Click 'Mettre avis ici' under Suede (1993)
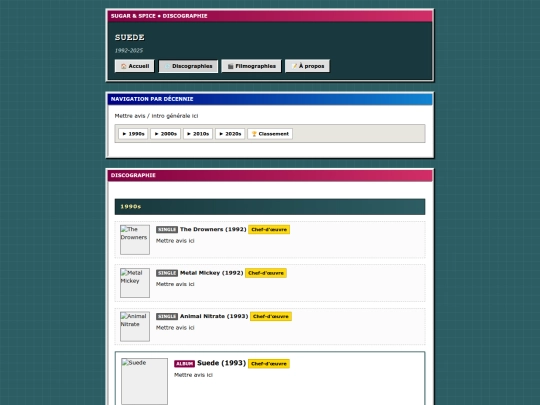The width and height of the screenshot is (540, 405). click(x=193, y=375)
